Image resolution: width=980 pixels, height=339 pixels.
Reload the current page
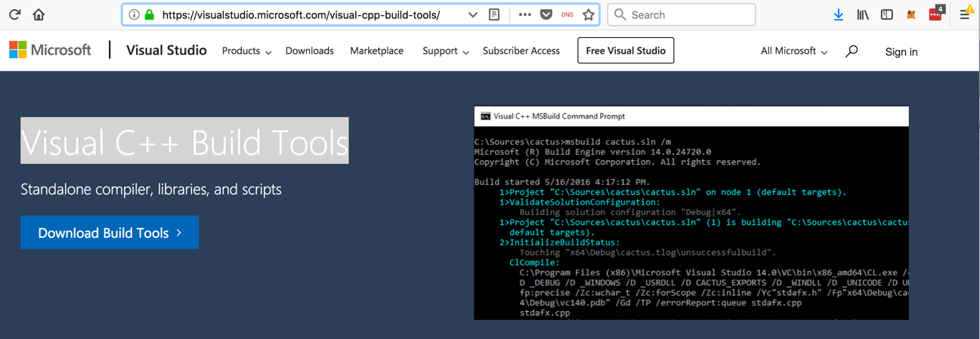pos(14,14)
